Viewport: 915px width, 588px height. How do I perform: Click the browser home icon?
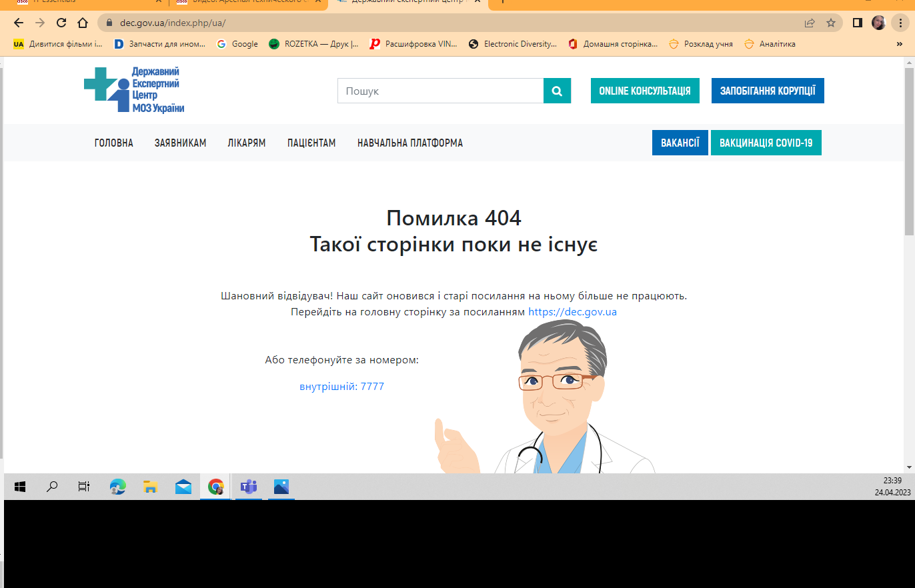(x=83, y=23)
